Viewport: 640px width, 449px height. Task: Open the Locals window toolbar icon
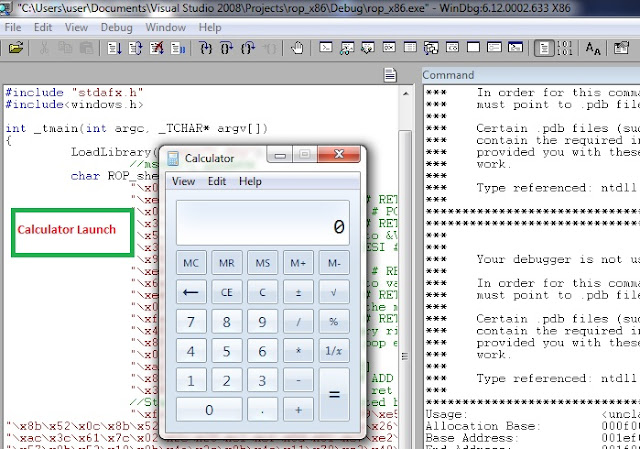[x=368, y=48]
